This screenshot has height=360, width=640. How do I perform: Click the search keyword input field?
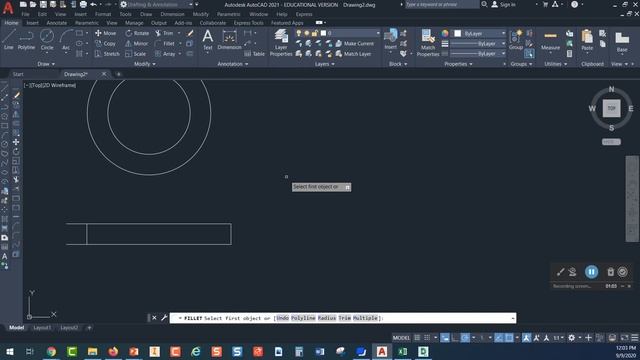click(x=442, y=4)
